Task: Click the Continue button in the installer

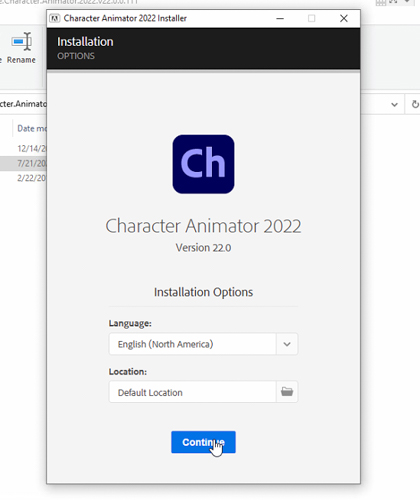Action: 203,442
